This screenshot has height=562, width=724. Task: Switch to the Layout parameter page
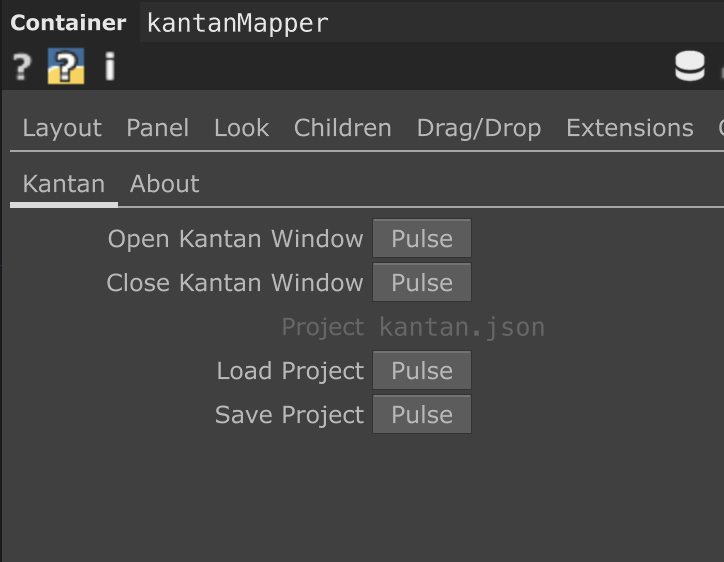[62, 128]
